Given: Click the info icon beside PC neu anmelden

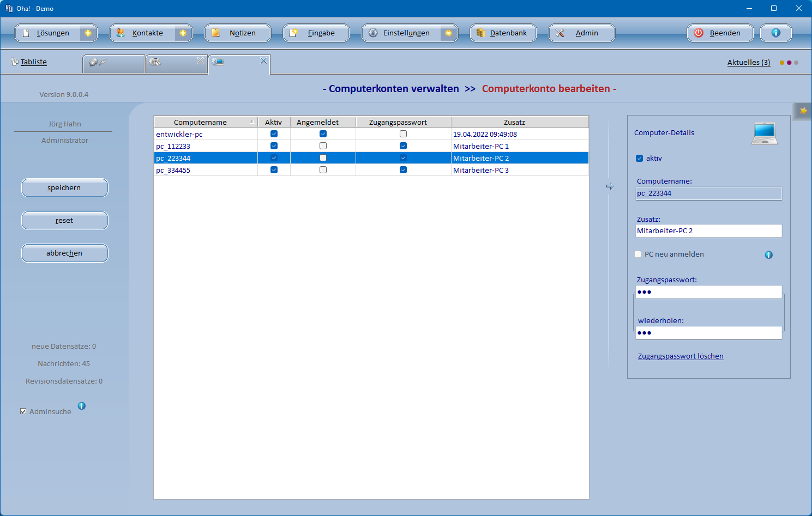Looking at the screenshot, I should click(x=768, y=255).
